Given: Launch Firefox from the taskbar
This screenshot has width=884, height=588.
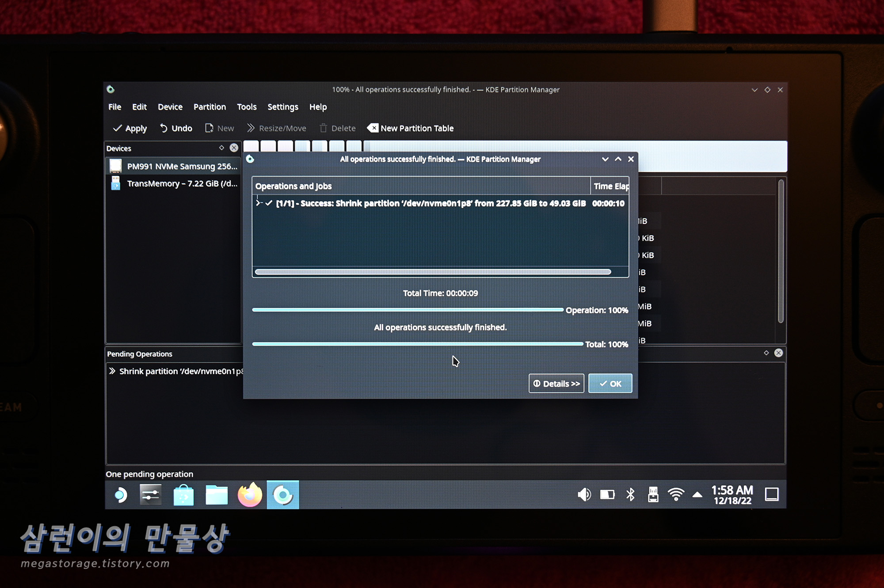Looking at the screenshot, I should 250,495.
